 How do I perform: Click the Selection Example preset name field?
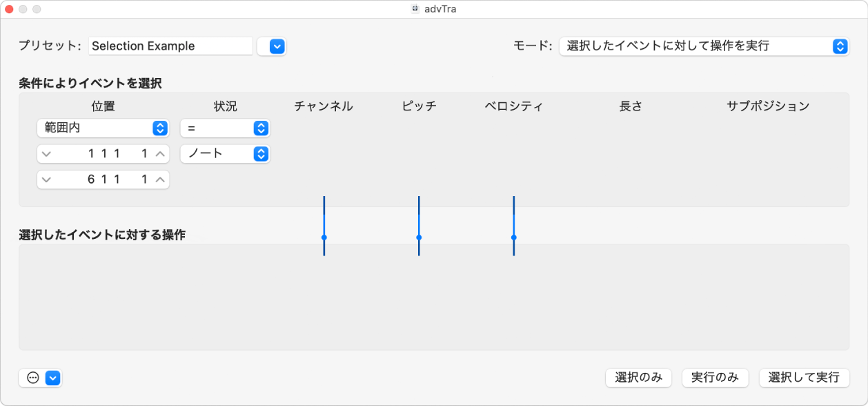170,46
